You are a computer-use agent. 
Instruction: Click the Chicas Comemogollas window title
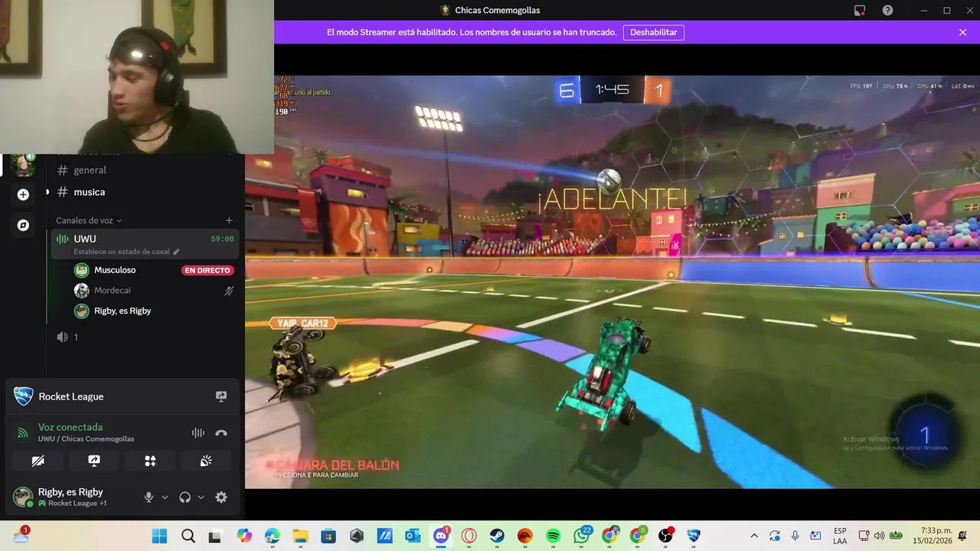coord(498,10)
